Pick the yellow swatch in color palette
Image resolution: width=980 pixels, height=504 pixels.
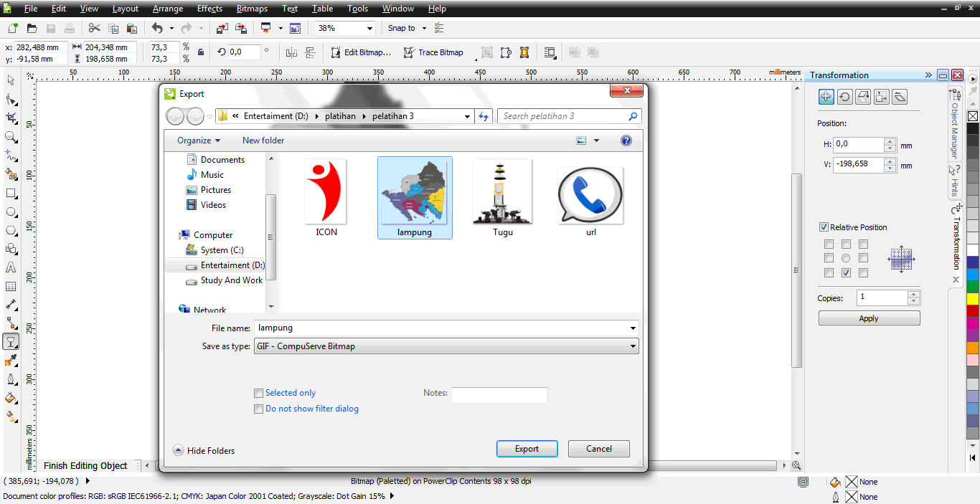[x=973, y=298]
